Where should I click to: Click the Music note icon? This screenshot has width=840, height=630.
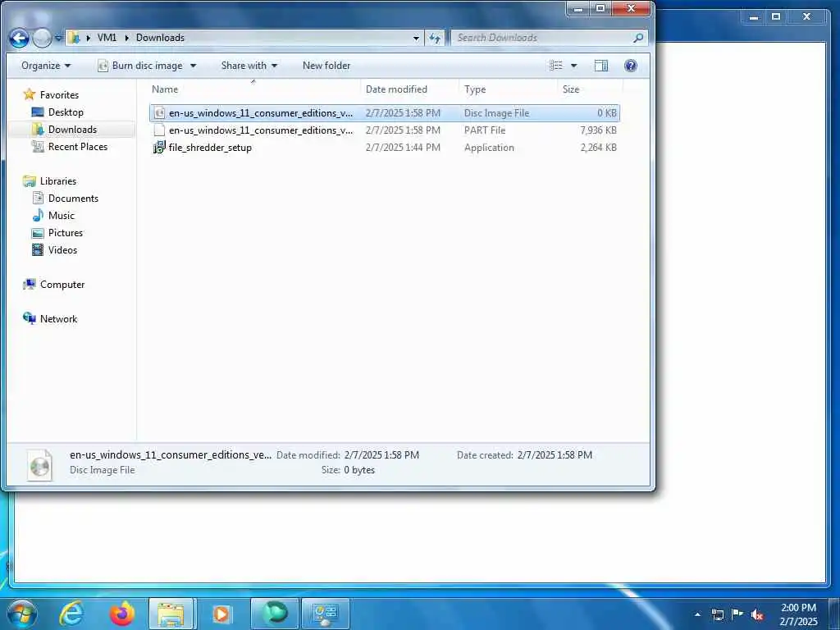(x=38, y=216)
